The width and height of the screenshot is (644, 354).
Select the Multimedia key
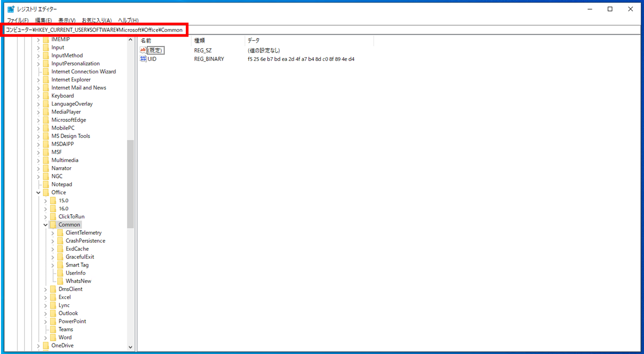point(65,160)
